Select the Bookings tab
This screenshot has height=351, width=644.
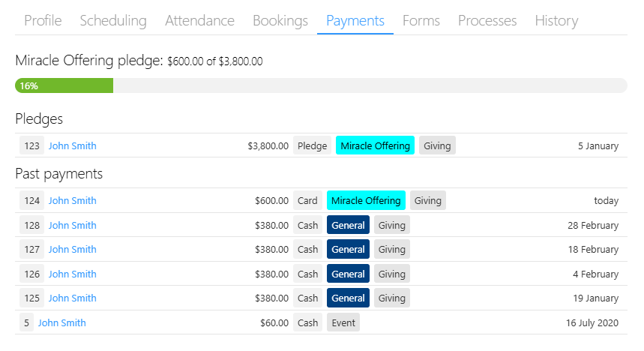tap(280, 20)
